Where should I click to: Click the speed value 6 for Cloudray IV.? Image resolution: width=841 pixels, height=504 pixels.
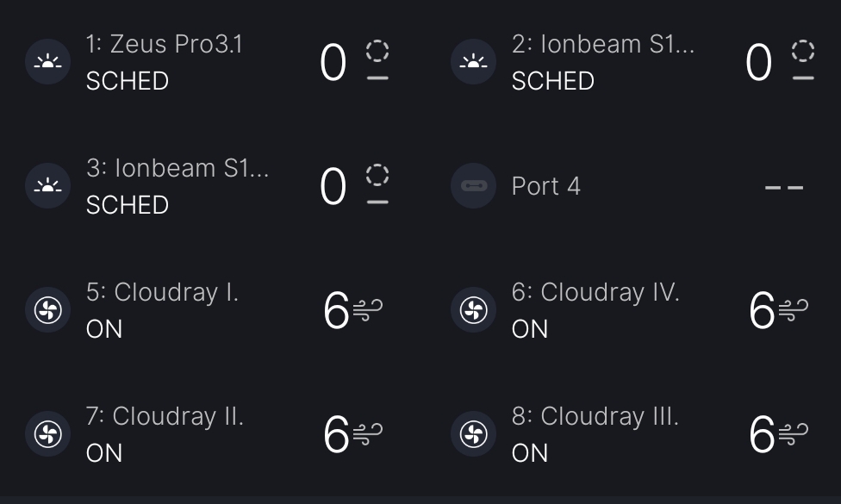[762, 311]
